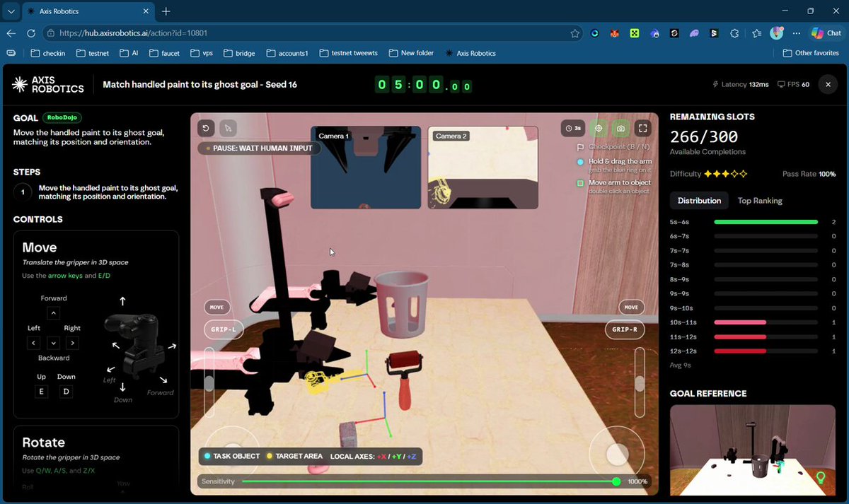Bookmark this page with the star icon
This screenshot has height=504, width=849.
(x=575, y=33)
